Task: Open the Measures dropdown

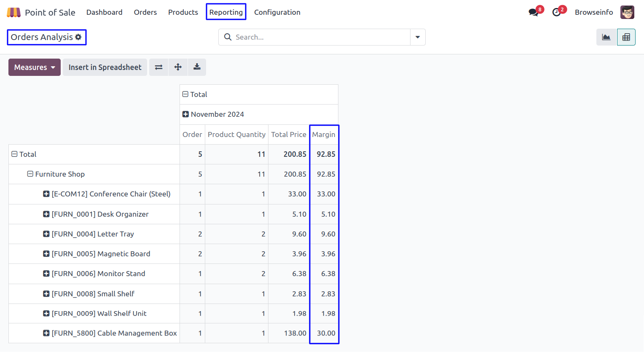Action: tap(35, 67)
